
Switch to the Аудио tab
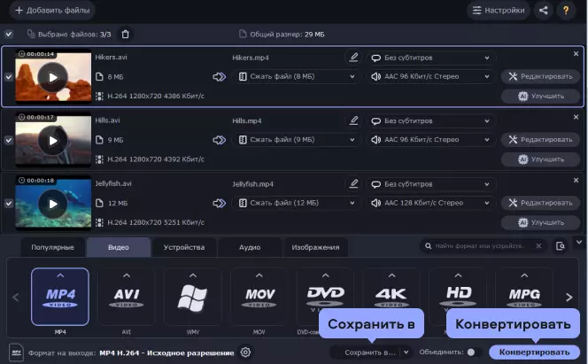tap(250, 247)
